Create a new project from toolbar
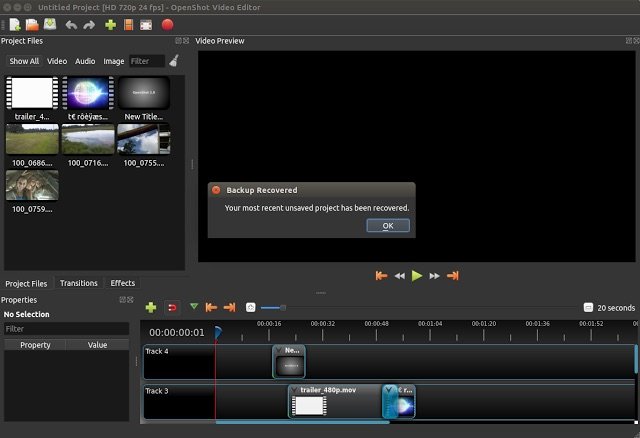The image size is (640, 438). [14, 24]
